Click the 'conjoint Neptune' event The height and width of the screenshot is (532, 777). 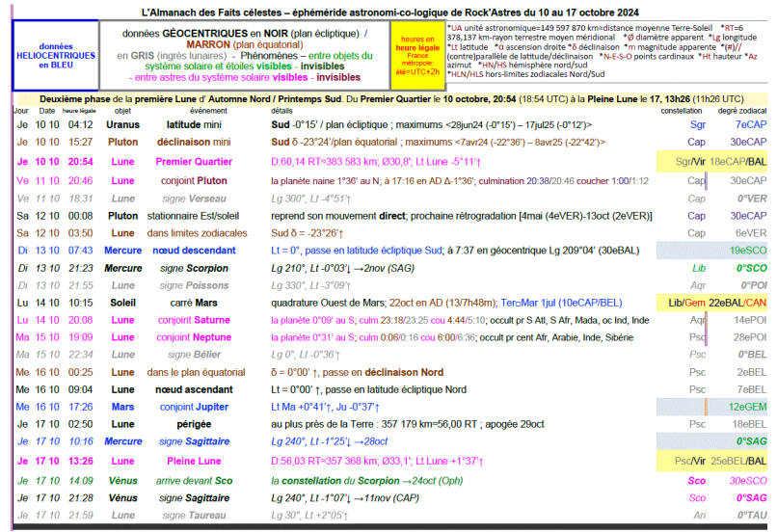click(x=194, y=338)
